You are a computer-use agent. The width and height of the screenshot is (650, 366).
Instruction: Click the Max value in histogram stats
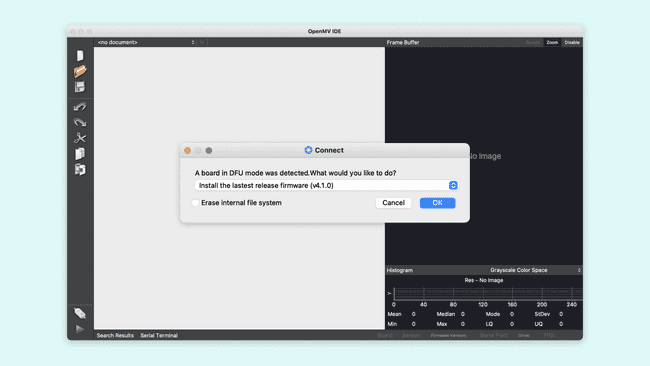(x=463, y=324)
